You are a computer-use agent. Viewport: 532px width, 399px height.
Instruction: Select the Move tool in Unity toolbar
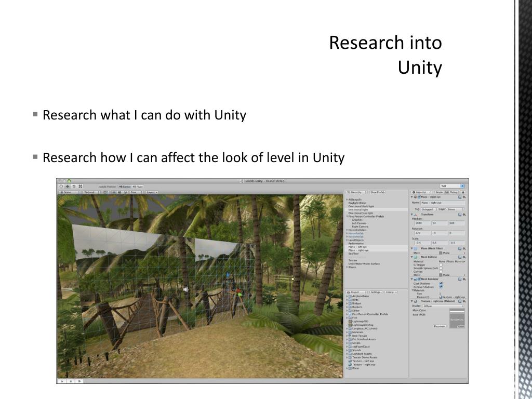click(68, 187)
